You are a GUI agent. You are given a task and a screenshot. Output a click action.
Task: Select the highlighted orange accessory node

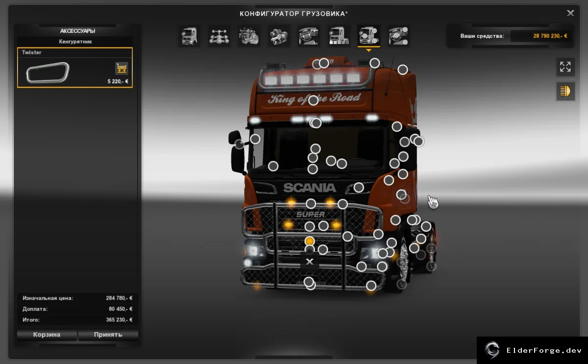(x=310, y=241)
